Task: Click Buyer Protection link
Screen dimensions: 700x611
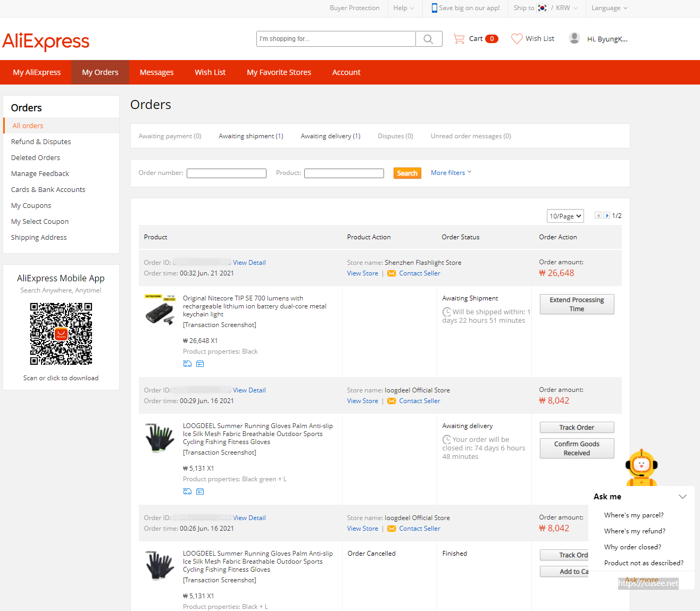Action: 354,8
